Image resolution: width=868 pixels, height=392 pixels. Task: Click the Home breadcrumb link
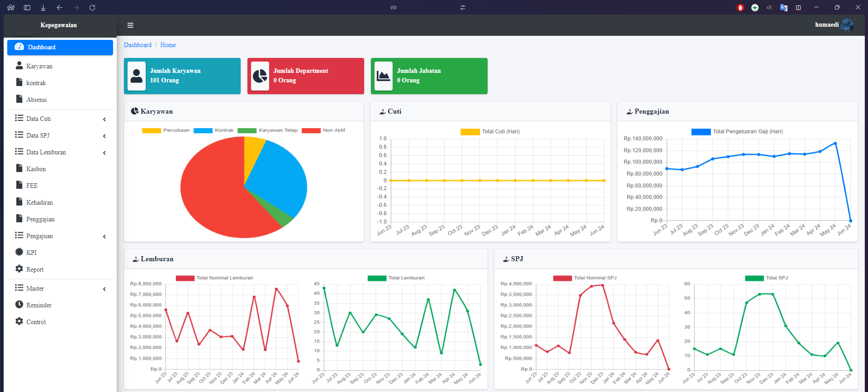[168, 45]
